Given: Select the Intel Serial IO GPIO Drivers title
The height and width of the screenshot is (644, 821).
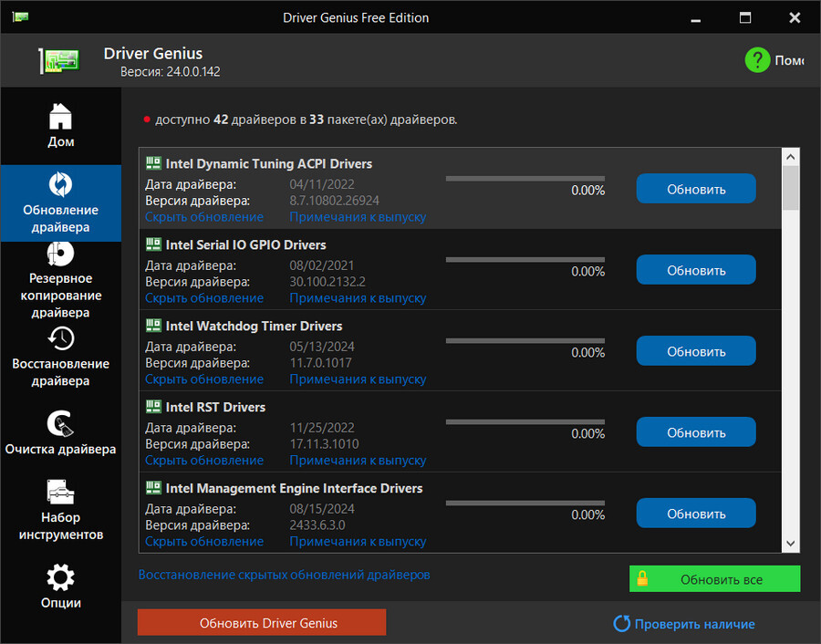Looking at the screenshot, I should (245, 245).
